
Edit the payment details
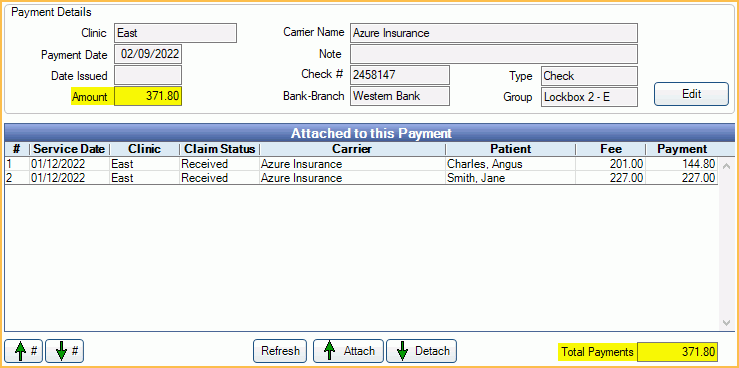[x=691, y=94]
